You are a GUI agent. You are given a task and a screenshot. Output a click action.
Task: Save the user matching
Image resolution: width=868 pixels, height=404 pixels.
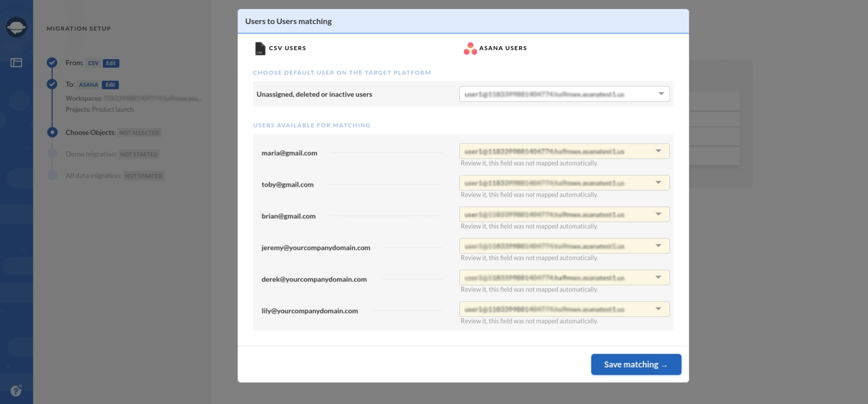pos(636,364)
